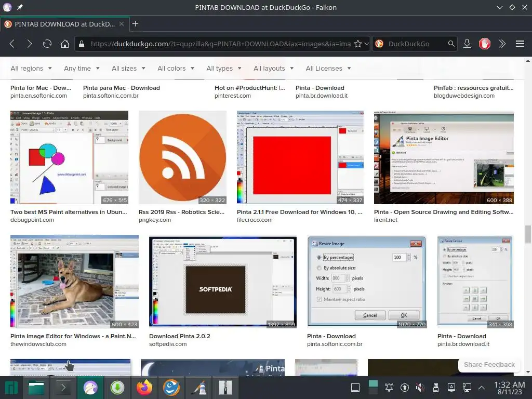Open the Resize Image dialog thumbnail
Viewport: 532px width, 399px height.
coord(367,281)
